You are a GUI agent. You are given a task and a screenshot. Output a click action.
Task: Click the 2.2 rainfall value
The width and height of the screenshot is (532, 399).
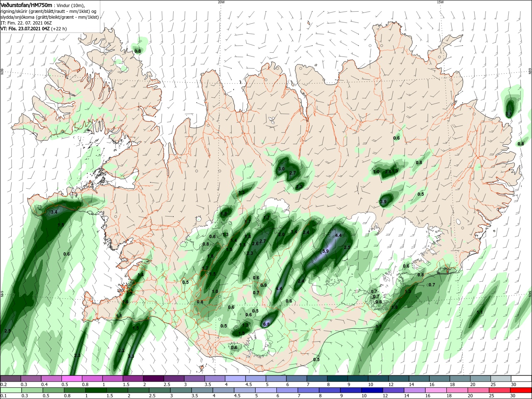point(121,350)
